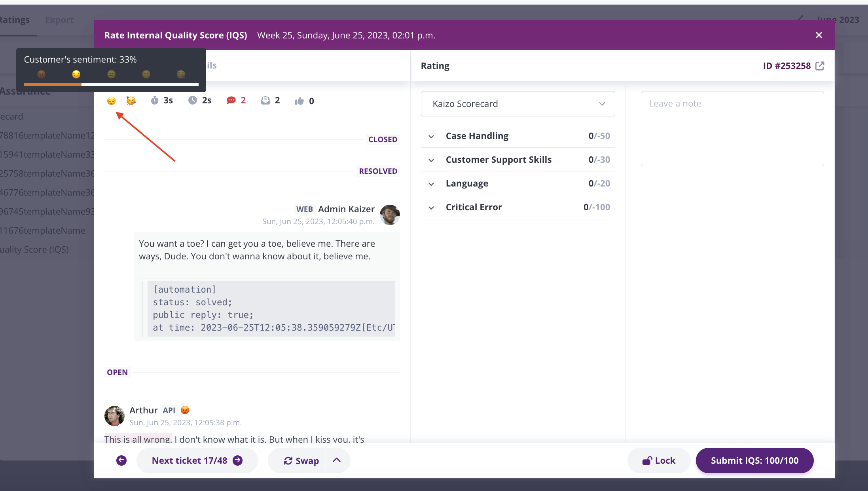Image resolution: width=868 pixels, height=491 pixels.
Task: Open the Swap options caret
Action: pos(337,461)
